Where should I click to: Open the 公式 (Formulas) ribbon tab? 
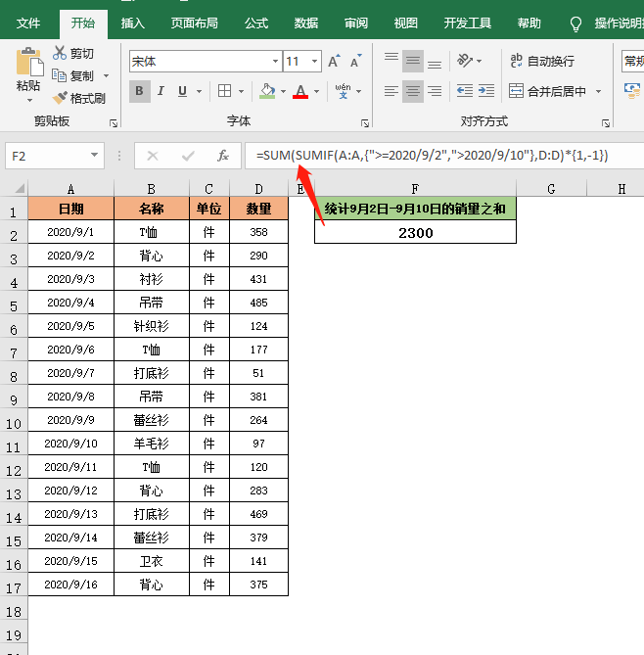[256, 23]
